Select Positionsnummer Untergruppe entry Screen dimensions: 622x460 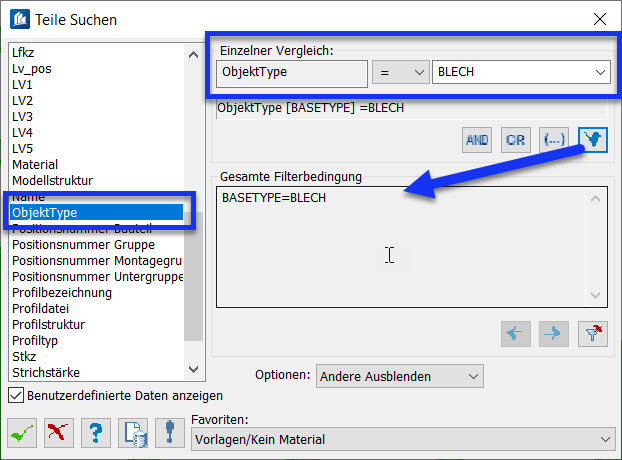click(97, 276)
